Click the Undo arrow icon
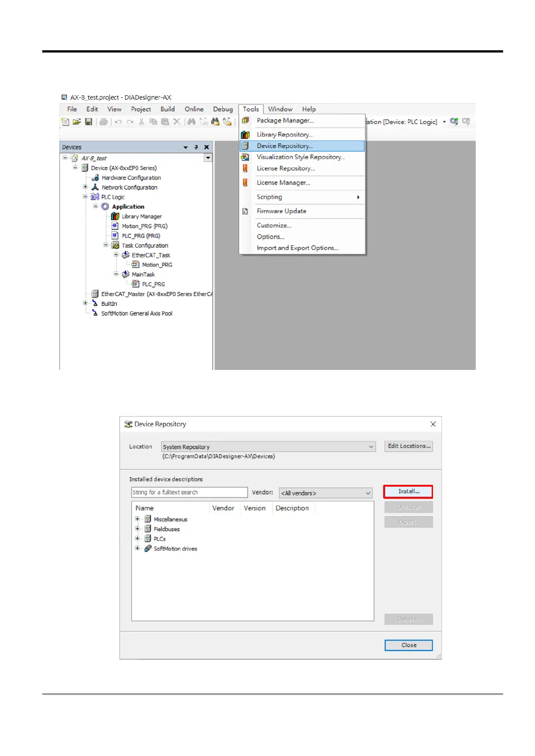The width and height of the screenshot is (535, 756). pyautogui.click(x=118, y=122)
